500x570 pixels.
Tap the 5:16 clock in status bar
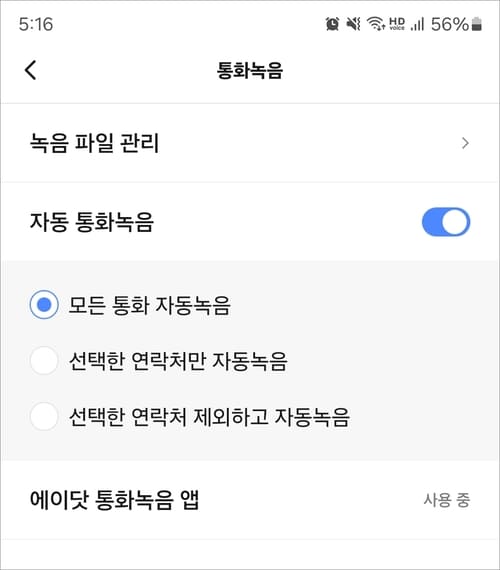pos(36,24)
